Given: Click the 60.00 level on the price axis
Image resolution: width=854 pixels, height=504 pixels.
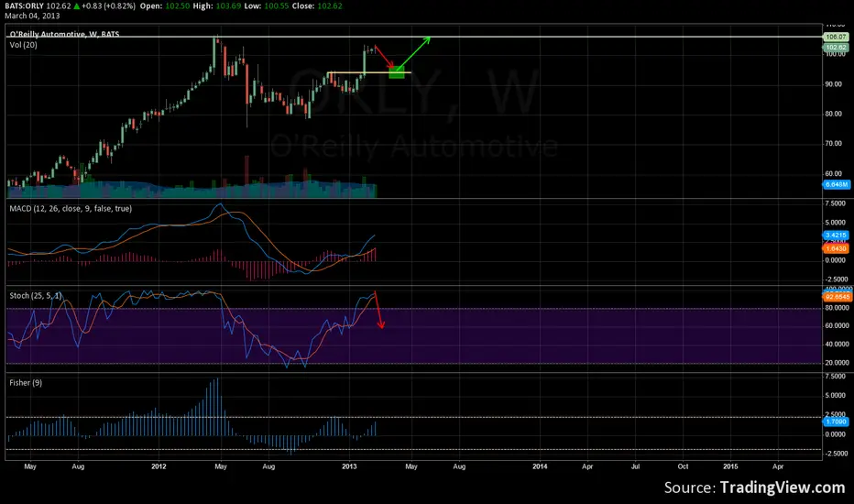Looking at the screenshot, I should point(833,174).
